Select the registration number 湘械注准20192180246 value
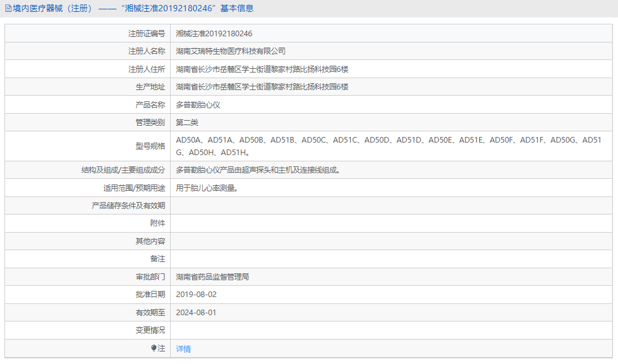 tap(214, 34)
